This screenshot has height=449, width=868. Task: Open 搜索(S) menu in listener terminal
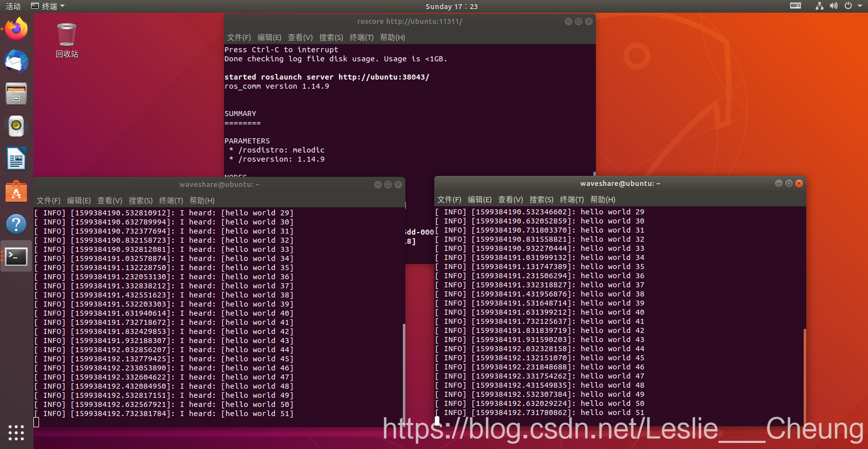pos(140,201)
